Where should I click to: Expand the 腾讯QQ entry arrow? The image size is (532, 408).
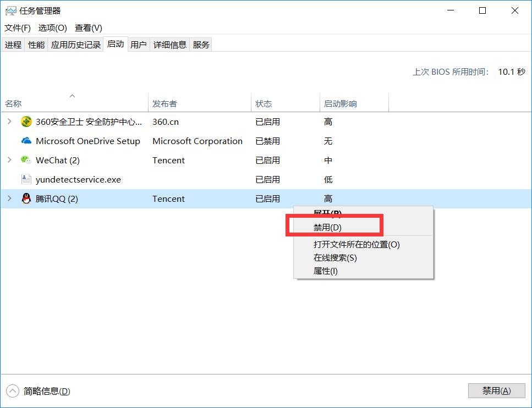click(x=9, y=199)
